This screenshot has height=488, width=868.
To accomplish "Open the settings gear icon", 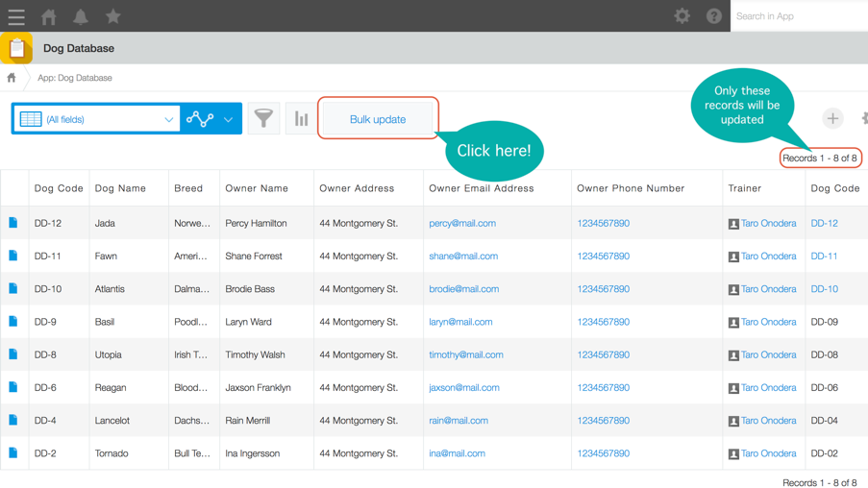I will pos(682,16).
